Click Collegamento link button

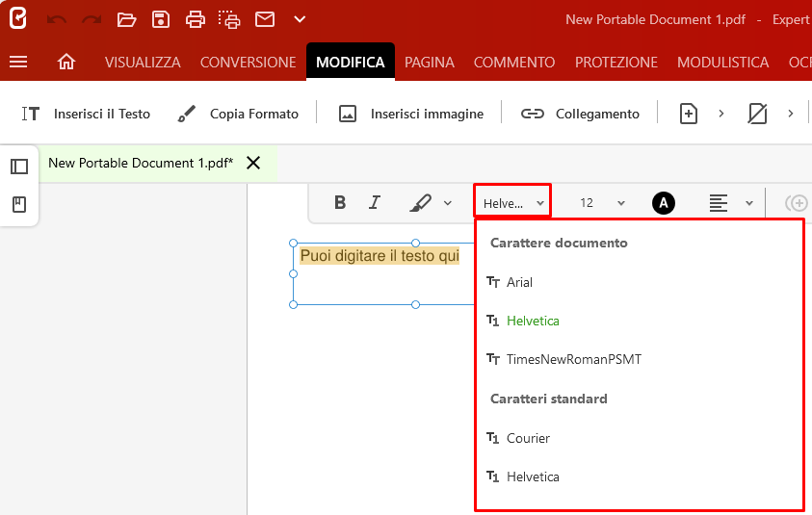coord(580,114)
